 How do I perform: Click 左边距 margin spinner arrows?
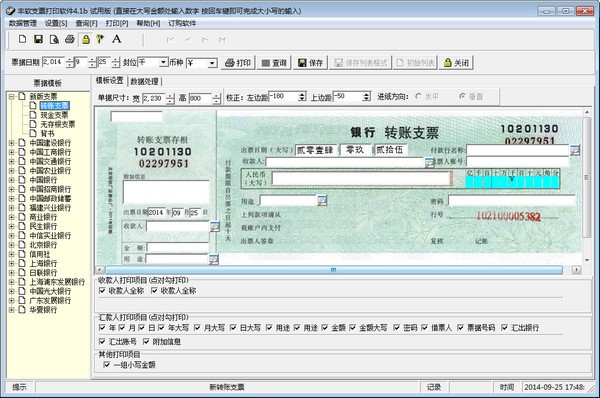[x=302, y=96]
